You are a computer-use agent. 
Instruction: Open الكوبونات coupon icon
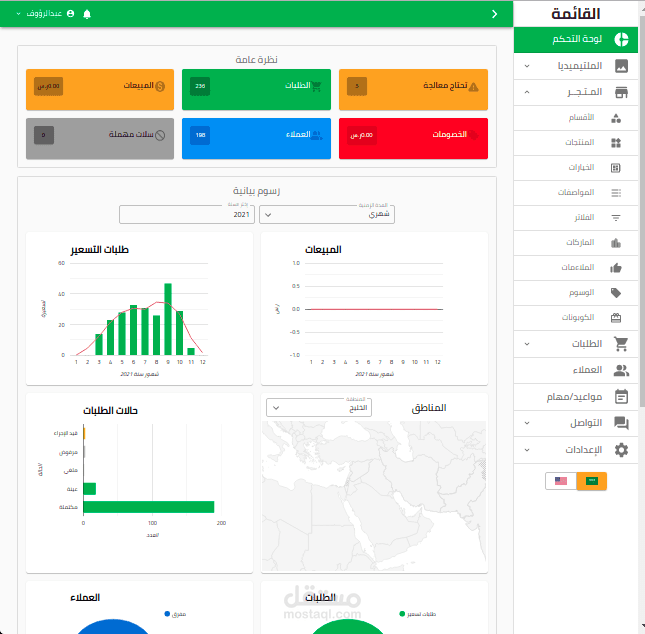click(616, 318)
